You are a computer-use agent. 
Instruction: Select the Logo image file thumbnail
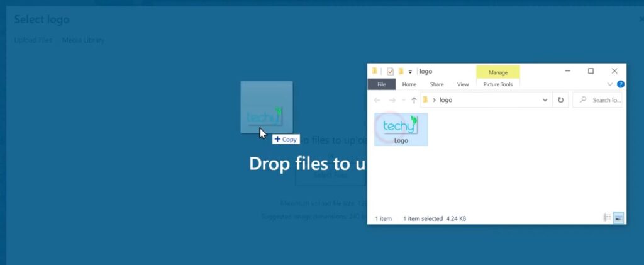(401, 129)
